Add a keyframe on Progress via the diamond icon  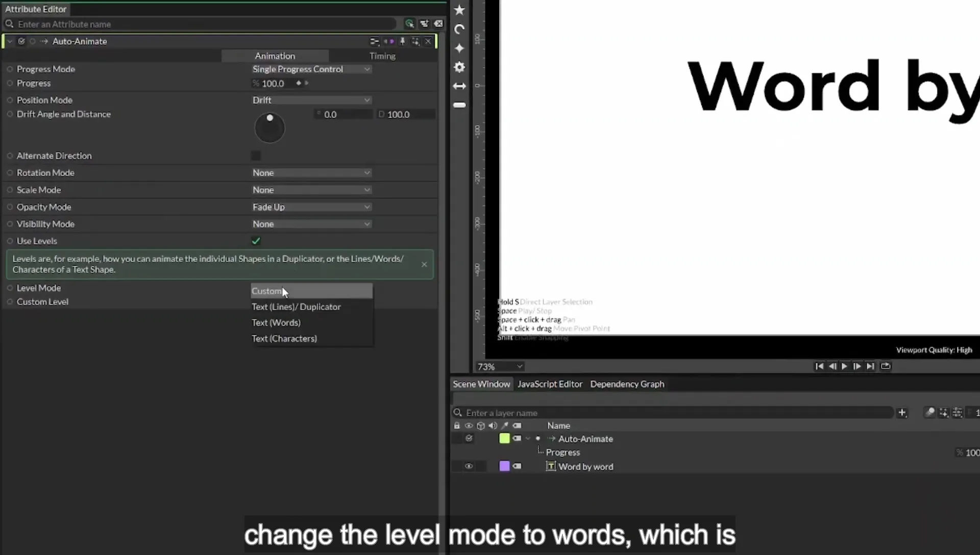coord(299,83)
